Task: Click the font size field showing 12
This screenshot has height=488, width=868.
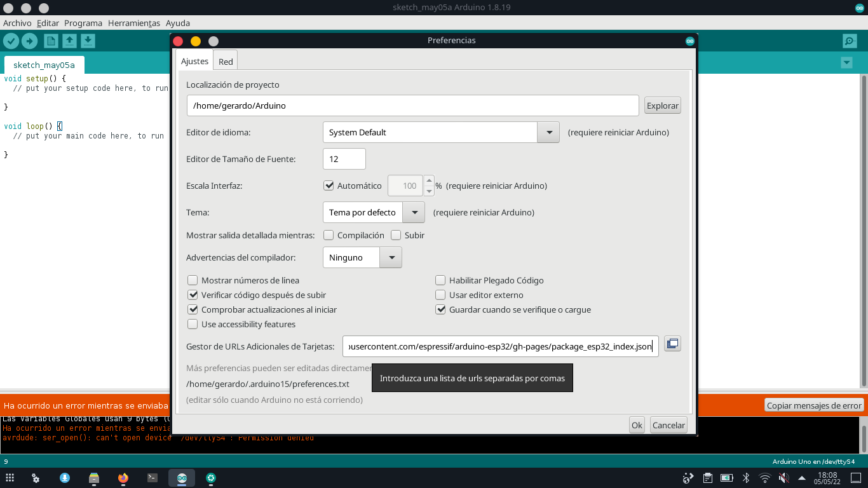Action: pyautogui.click(x=344, y=159)
